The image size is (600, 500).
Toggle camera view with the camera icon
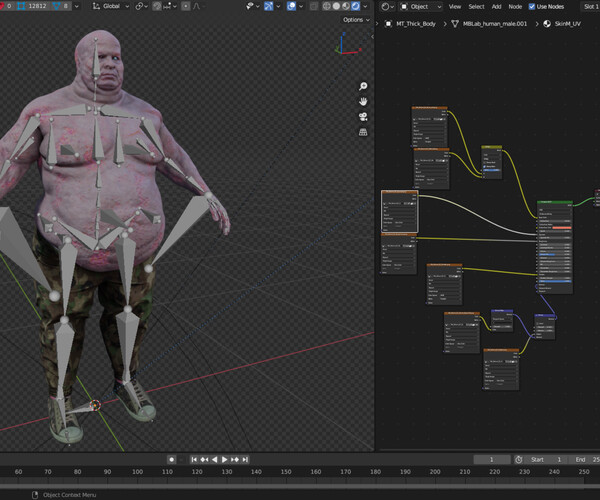[363, 117]
